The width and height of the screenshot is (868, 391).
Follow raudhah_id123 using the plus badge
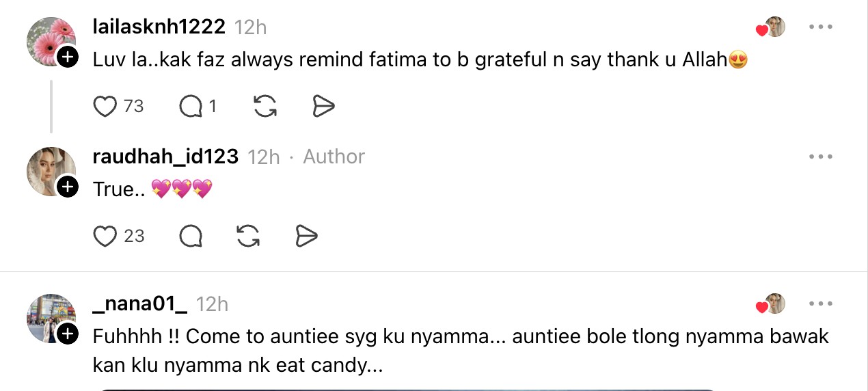pos(67,187)
